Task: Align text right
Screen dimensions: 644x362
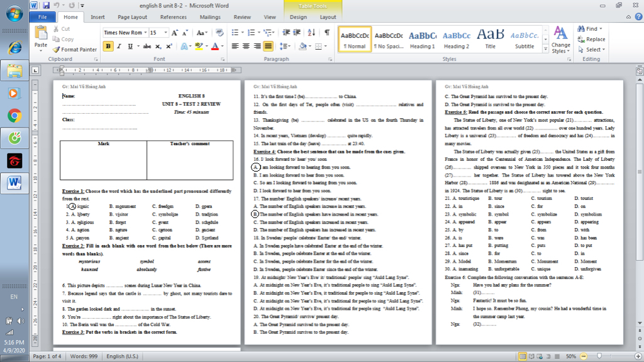Action: pyautogui.click(x=257, y=47)
